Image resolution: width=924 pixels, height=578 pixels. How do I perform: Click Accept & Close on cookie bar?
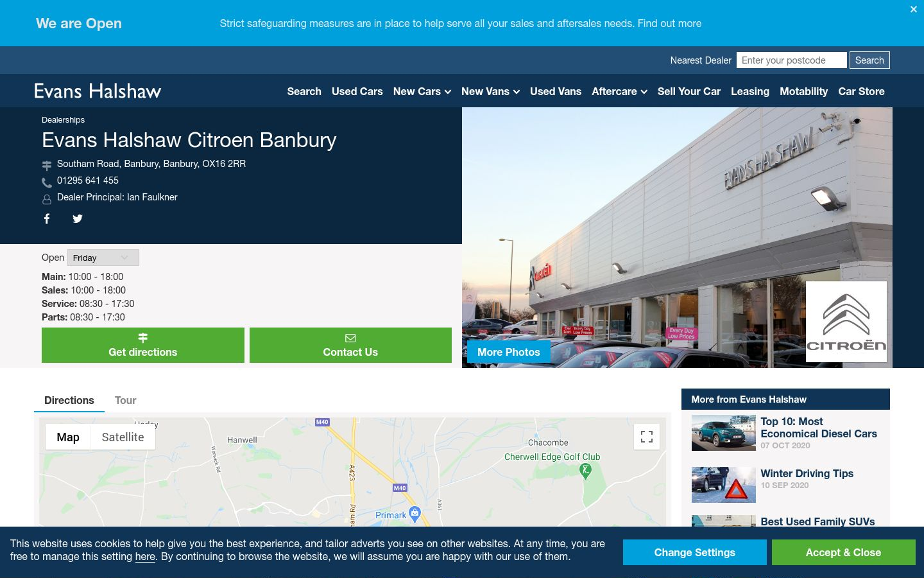pyautogui.click(x=843, y=552)
